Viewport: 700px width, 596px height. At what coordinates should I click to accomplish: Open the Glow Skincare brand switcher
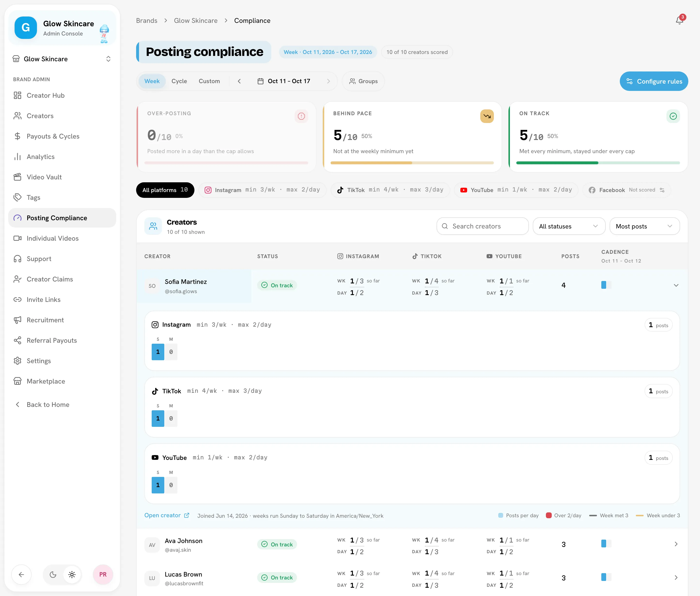click(x=62, y=59)
